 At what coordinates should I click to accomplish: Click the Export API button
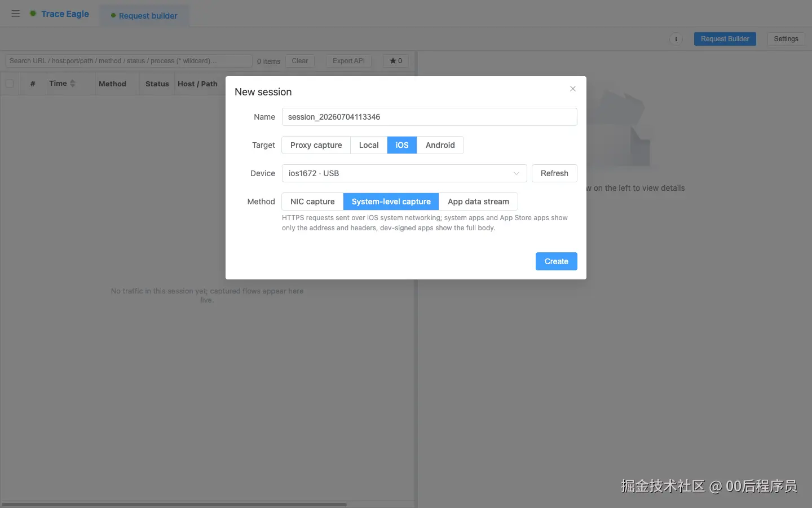click(348, 61)
